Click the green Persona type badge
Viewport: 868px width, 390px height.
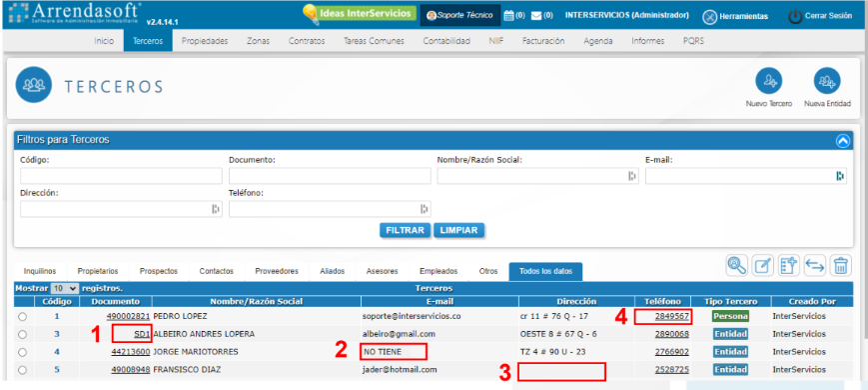click(x=730, y=317)
